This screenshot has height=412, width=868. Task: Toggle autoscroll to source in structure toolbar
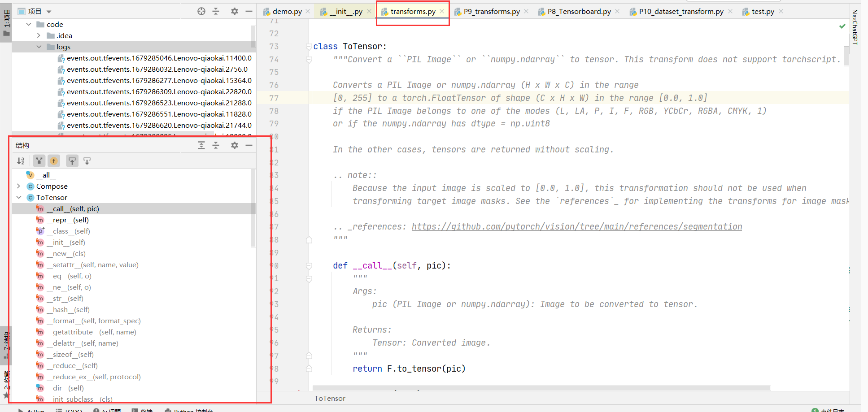click(72, 161)
